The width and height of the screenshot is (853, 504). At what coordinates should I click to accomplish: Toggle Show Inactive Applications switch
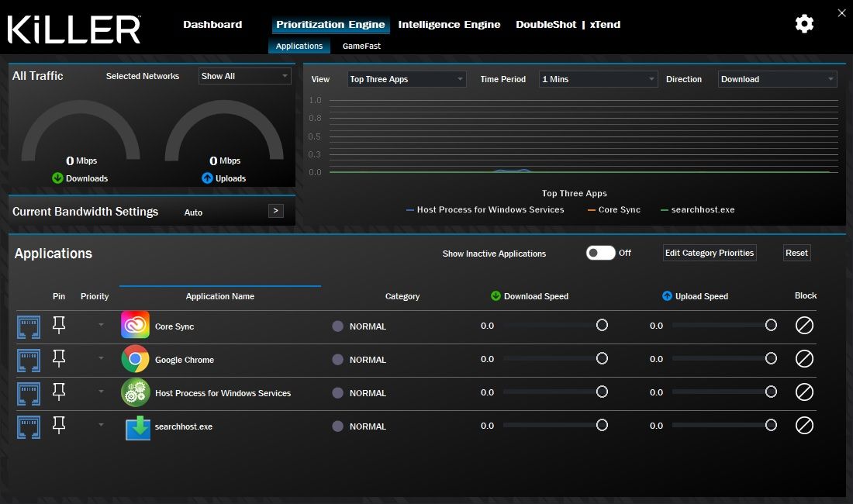600,253
